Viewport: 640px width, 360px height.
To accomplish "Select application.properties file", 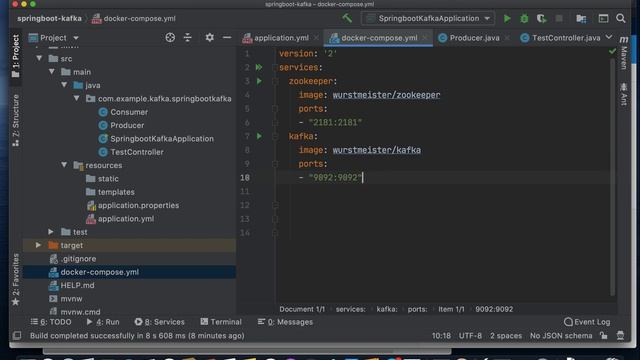I will click(x=138, y=205).
